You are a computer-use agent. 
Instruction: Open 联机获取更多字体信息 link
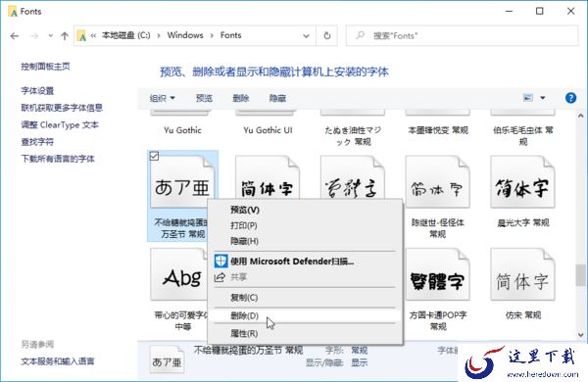(x=62, y=108)
